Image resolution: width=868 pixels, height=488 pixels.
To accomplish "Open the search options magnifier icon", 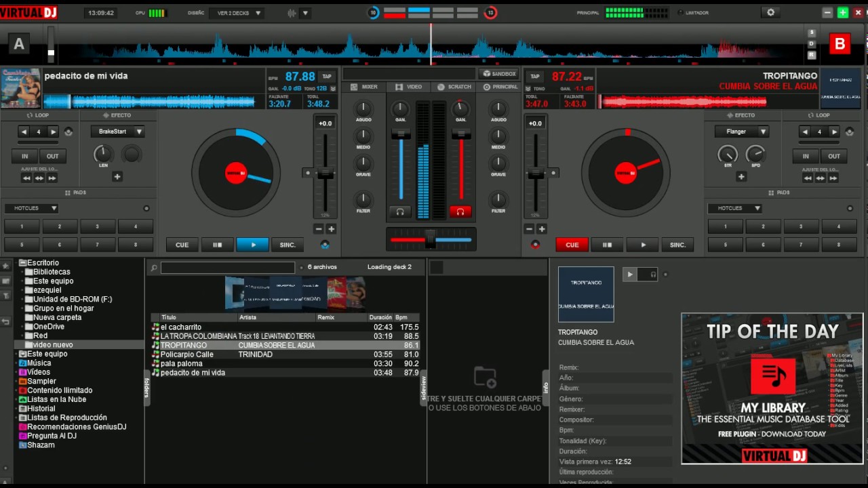I will [x=154, y=268].
